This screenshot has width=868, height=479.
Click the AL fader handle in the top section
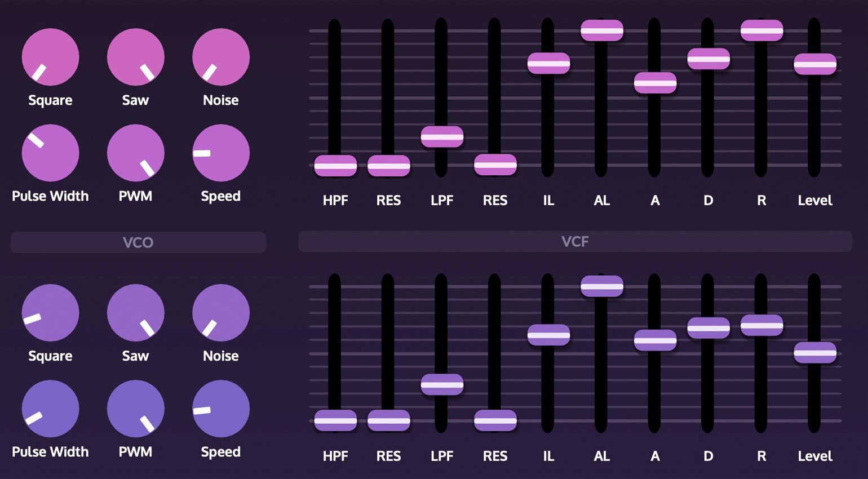[602, 32]
